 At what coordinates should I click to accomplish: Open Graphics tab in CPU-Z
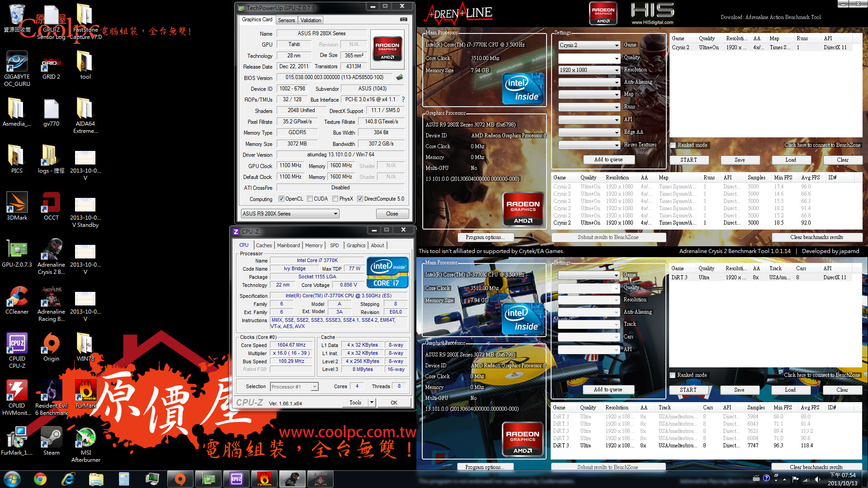pos(356,245)
